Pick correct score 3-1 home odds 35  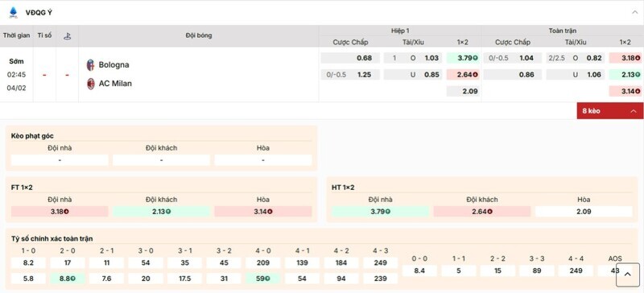tap(185, 263)
